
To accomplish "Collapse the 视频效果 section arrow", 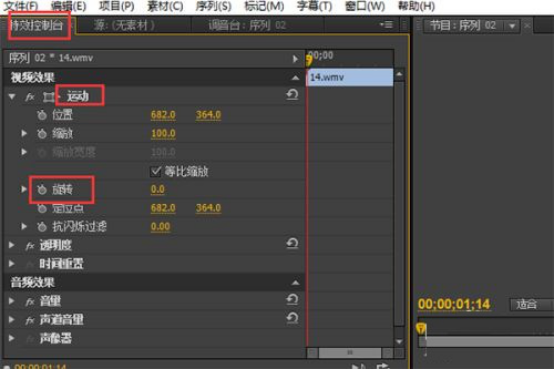I will 295,78.
